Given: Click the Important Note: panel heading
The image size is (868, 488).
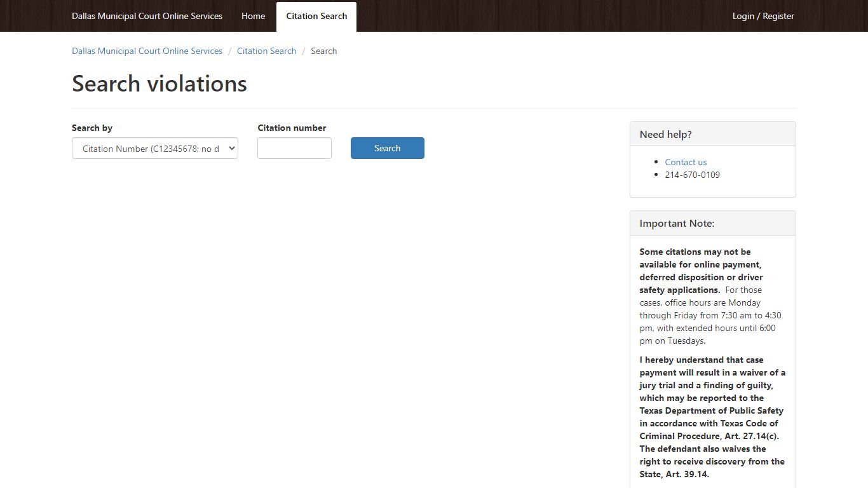Looking at the screenshot, I should 713,223.
